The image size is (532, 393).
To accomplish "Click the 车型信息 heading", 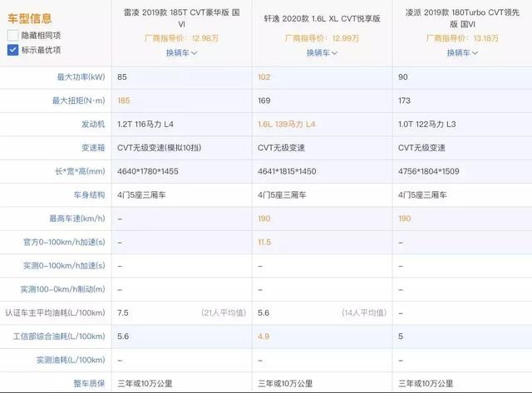I will [30, 18].
